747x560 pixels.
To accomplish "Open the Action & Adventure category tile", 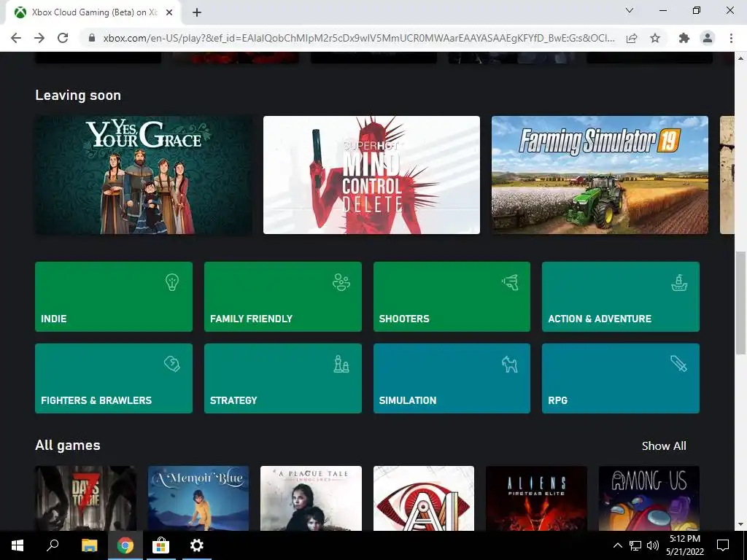I will click(x=621, y=297).
